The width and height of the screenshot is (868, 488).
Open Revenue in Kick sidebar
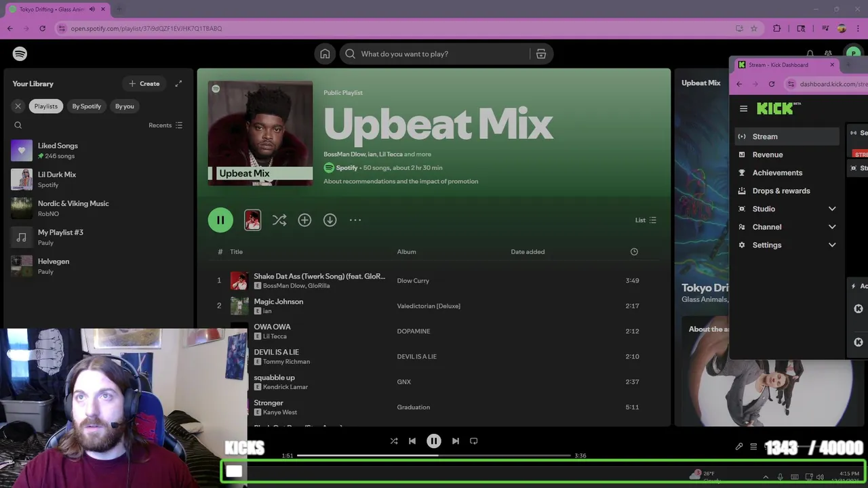pyautogui.click(x=787, y=155)
